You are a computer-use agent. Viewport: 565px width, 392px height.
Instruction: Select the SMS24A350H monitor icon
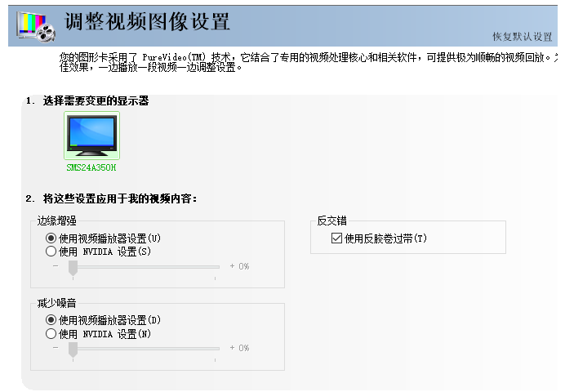(x=91, y=135)
